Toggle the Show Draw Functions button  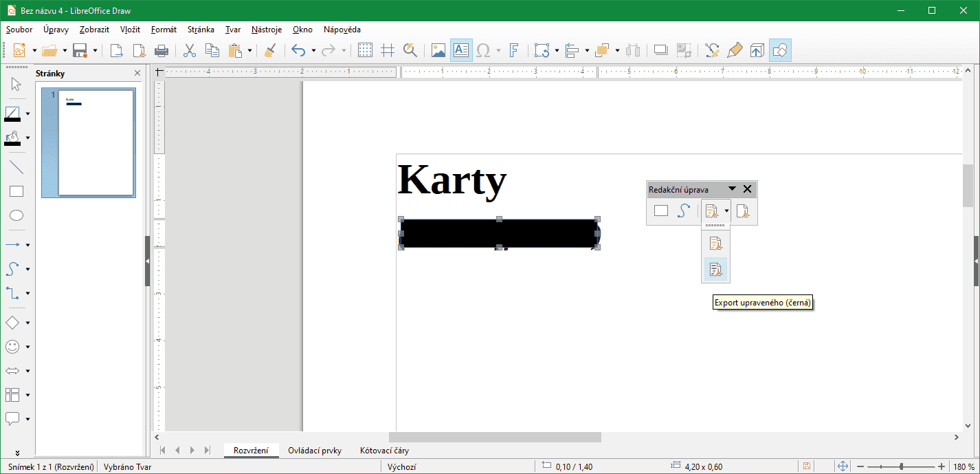tap(780, 50)
